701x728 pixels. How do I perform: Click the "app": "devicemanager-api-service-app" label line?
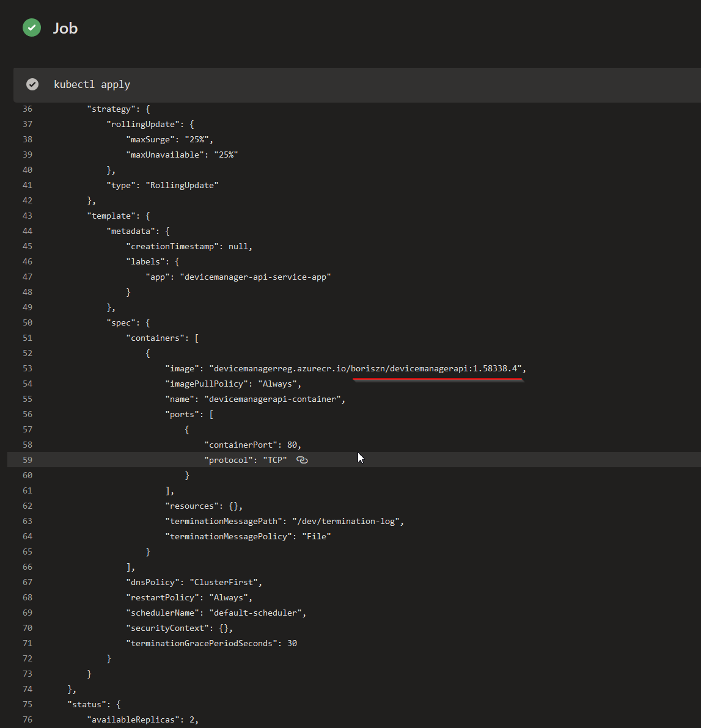238,277
